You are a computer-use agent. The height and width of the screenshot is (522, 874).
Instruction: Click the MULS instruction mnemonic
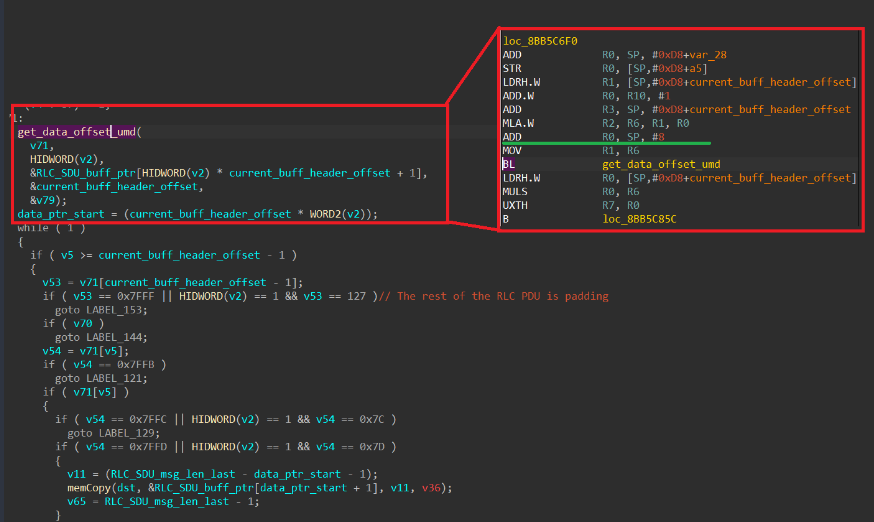point(517,191)
